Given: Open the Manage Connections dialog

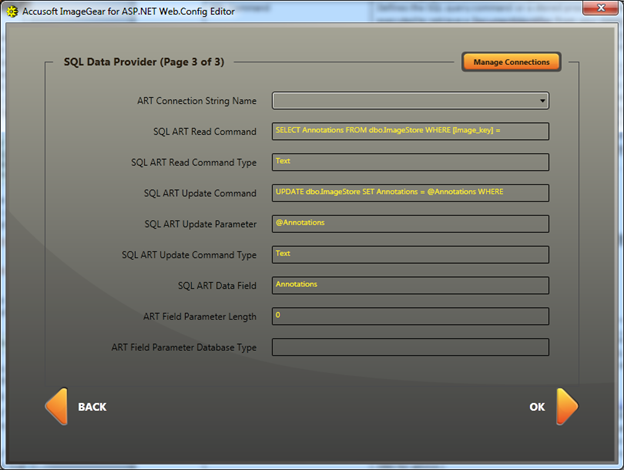Looking at the screenshot, I should [x=511, y=62].
